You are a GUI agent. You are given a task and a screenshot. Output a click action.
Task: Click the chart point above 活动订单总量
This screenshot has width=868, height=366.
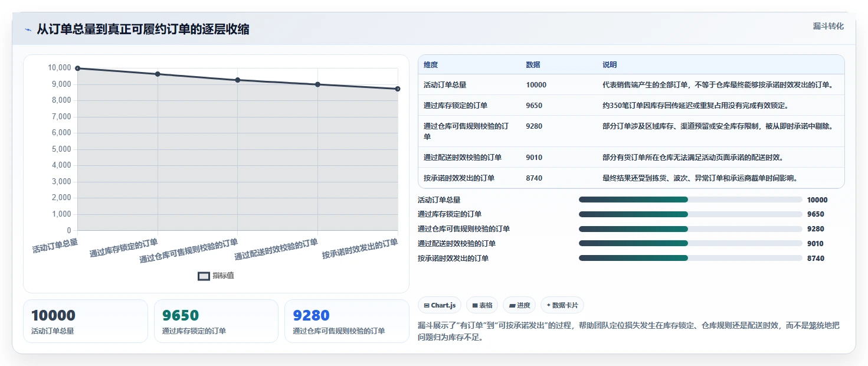point(78,68)
